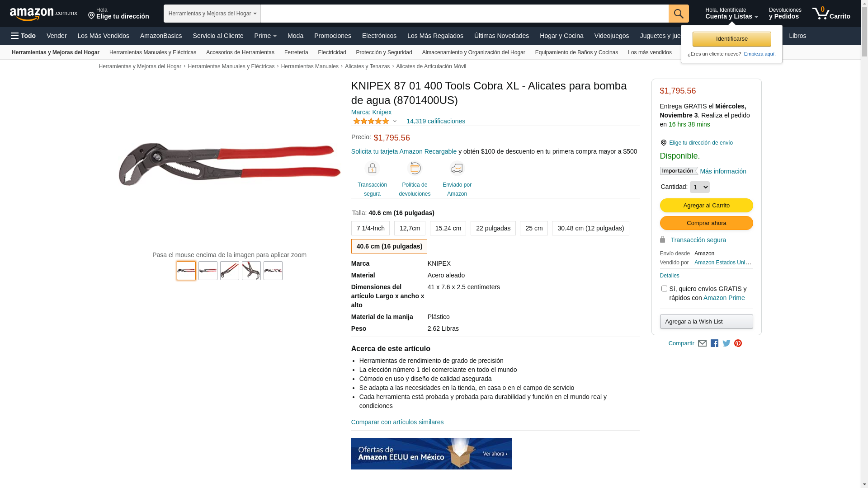Click into the search text field

[464, 14]
